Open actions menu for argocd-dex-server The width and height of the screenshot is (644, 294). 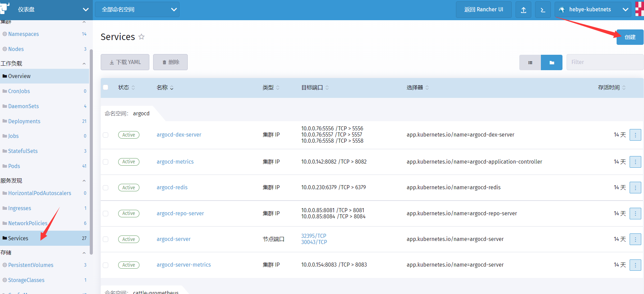[x=635, y=135]
